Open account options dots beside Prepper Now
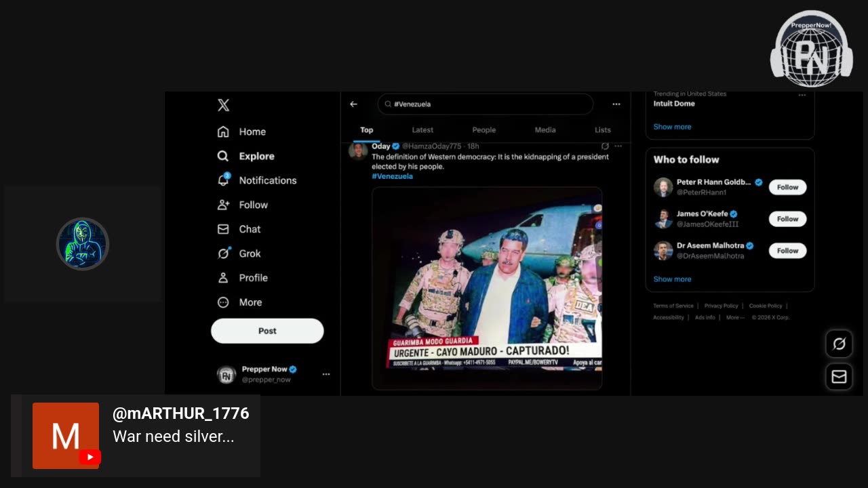The height and width of the screenshot is (488, 868). tap(326, 374)
